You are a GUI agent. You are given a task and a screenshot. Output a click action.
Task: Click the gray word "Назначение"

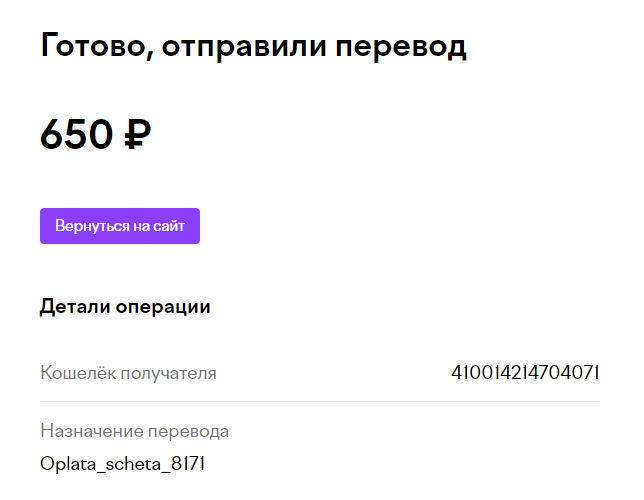click(x=91, y=431)
